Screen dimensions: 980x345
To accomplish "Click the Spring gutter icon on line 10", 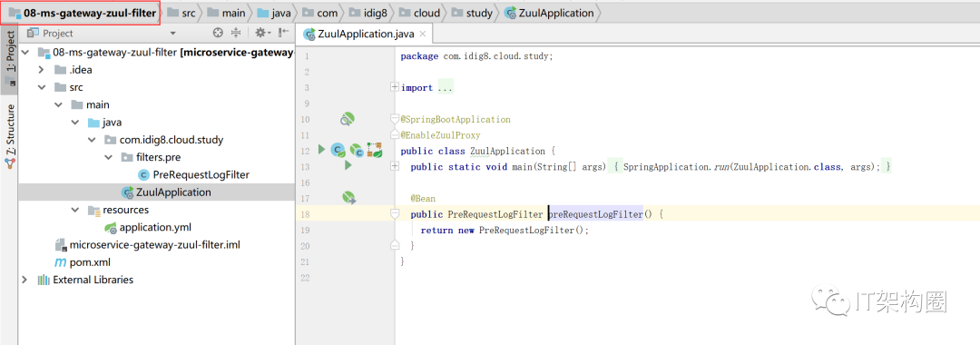I will [x=348, y=119].
